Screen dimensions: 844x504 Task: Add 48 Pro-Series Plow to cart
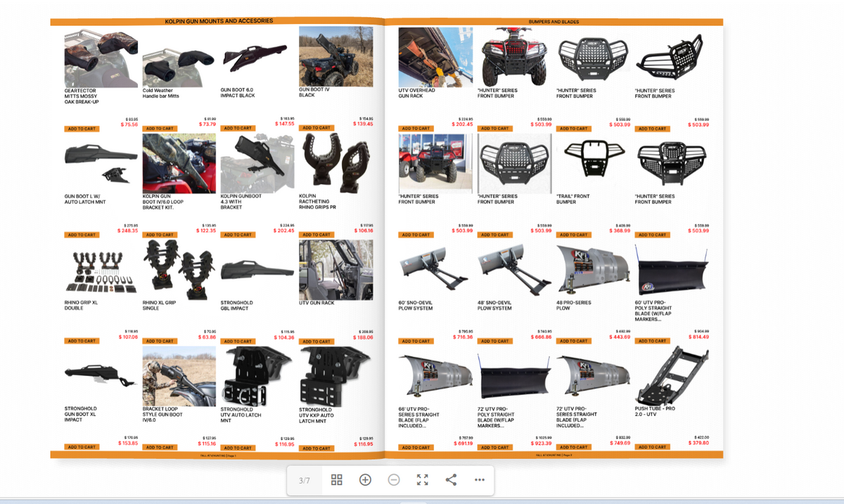pyautogui.click(x=574, y=341)
